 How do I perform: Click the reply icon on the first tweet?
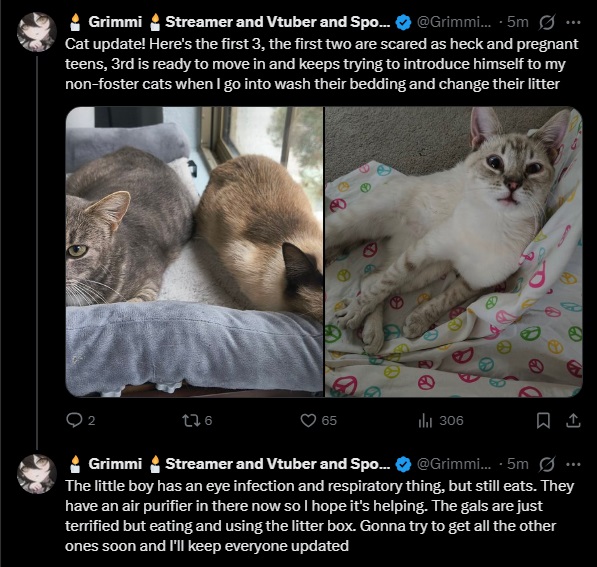click(74, 420)
